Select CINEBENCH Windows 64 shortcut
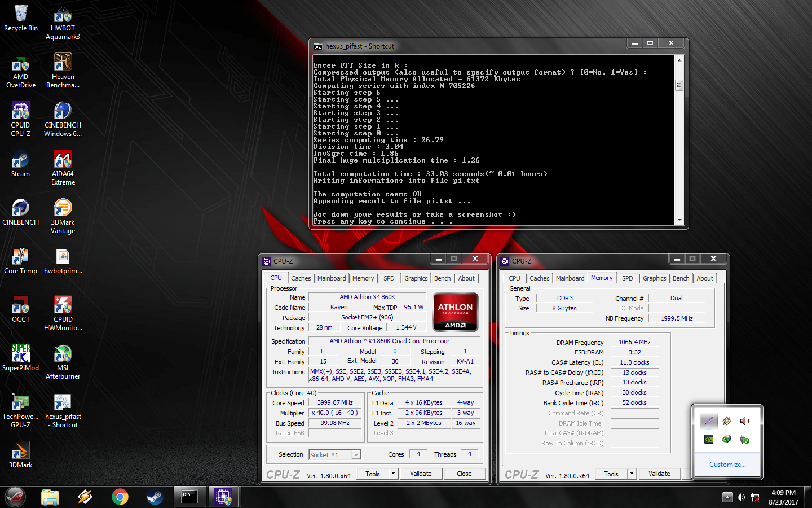The height and width of the screenshot is (508, 812). pyautogui.click(x=63, y=120)
